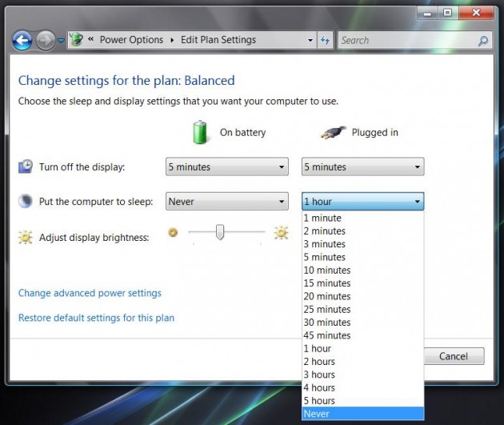Choose 45 minutes from sleep list
The width and height of the screenshot is (504, 425).
tap(363, 335)
